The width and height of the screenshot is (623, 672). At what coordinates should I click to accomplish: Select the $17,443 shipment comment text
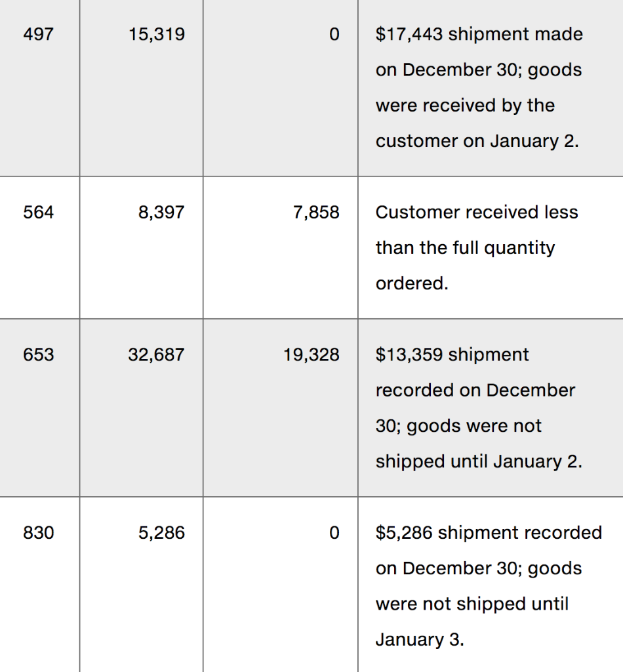coord(479,87)
